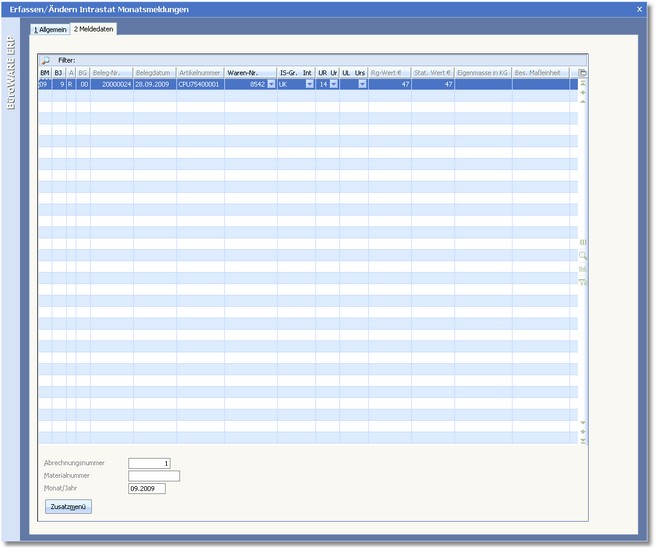This screenshot has width=656, height=550.
Task: Focus the Materialnummer input field
Action: 154,476
